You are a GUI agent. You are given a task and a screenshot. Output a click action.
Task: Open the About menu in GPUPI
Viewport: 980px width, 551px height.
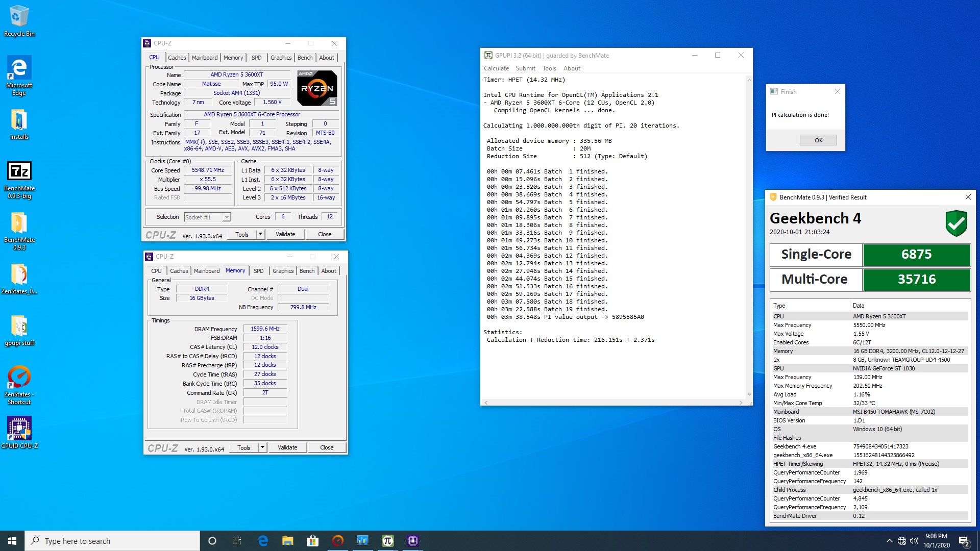(x=572, y=68)
